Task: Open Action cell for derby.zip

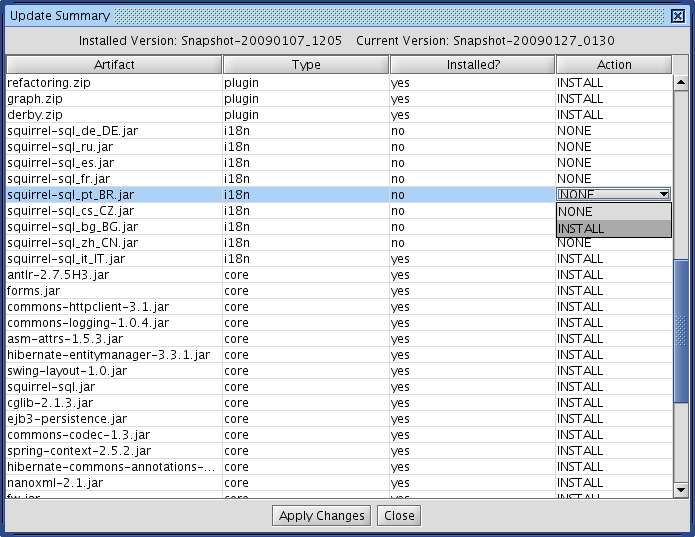Action: [x=613, y=115]
